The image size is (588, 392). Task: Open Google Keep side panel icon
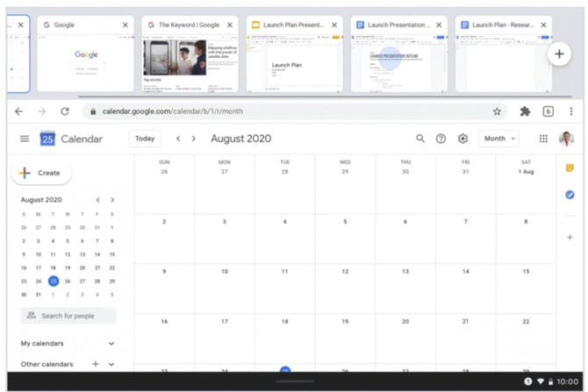[570, 167]
